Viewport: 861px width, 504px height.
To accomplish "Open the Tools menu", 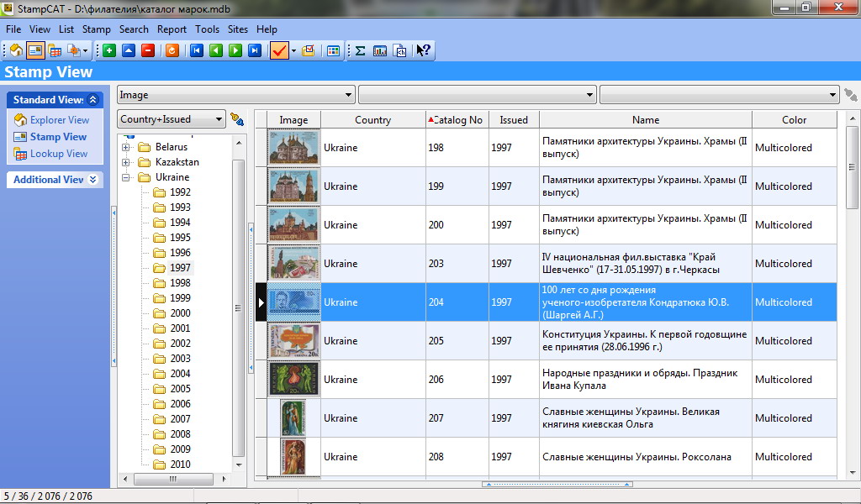I will (207, 29).
